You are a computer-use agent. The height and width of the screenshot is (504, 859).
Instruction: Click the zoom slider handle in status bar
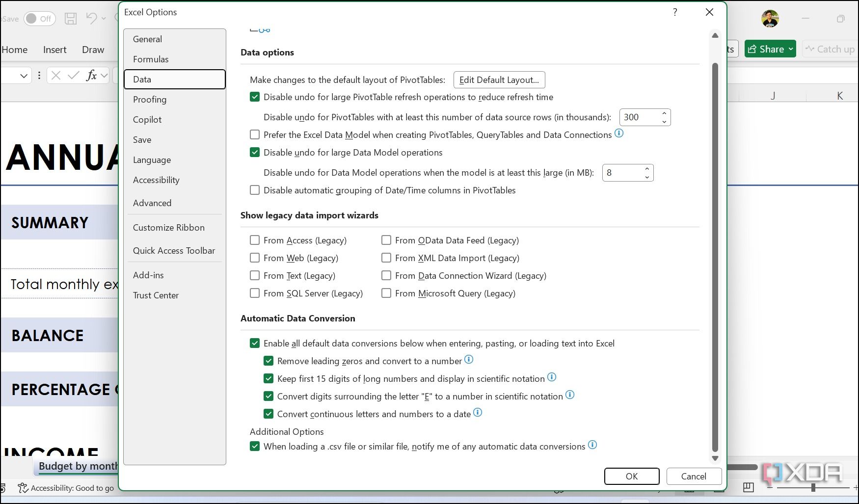813,487
